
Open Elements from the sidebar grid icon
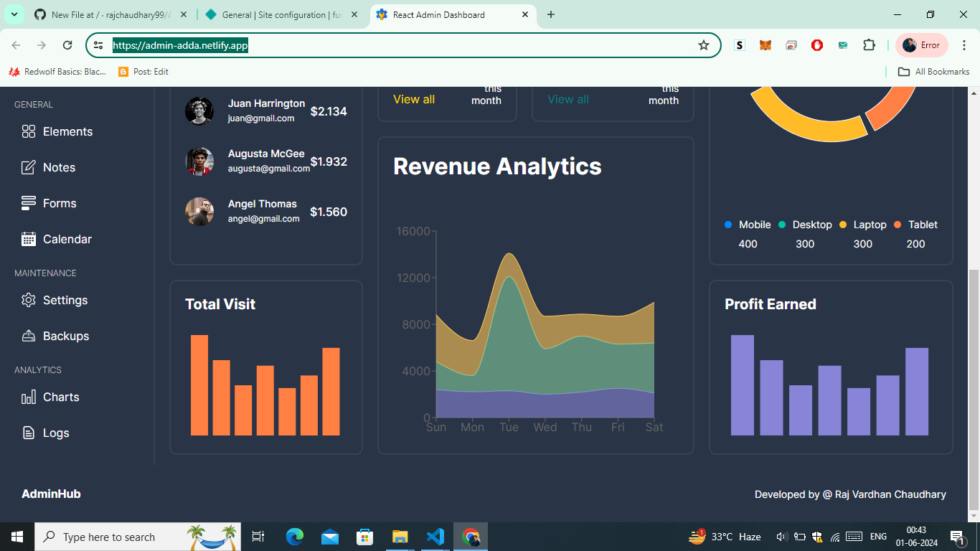pos(29,132)
